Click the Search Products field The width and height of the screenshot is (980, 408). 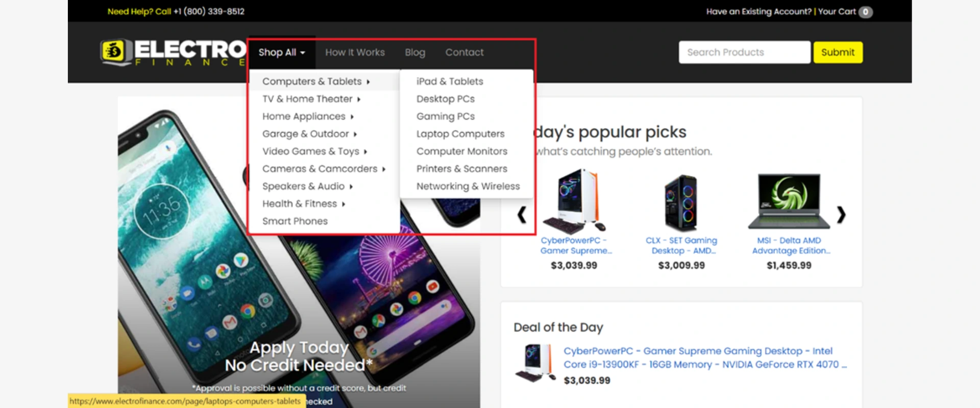coord(744,53)
